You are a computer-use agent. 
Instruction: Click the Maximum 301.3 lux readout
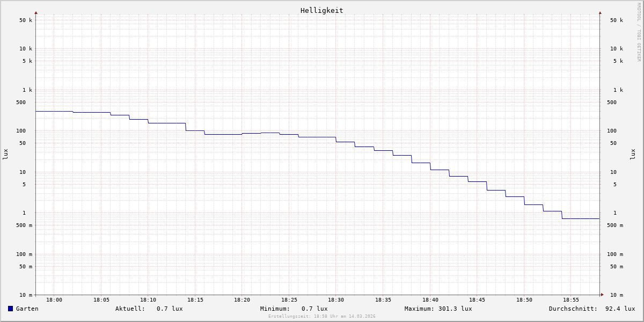tap(438, 309)
